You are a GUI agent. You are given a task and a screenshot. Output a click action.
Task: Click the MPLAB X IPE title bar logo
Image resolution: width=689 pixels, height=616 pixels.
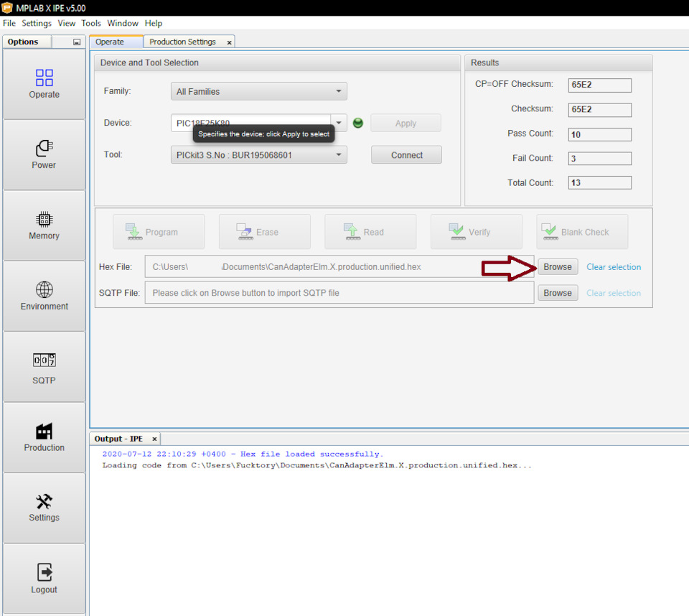[x=7, y=7]
